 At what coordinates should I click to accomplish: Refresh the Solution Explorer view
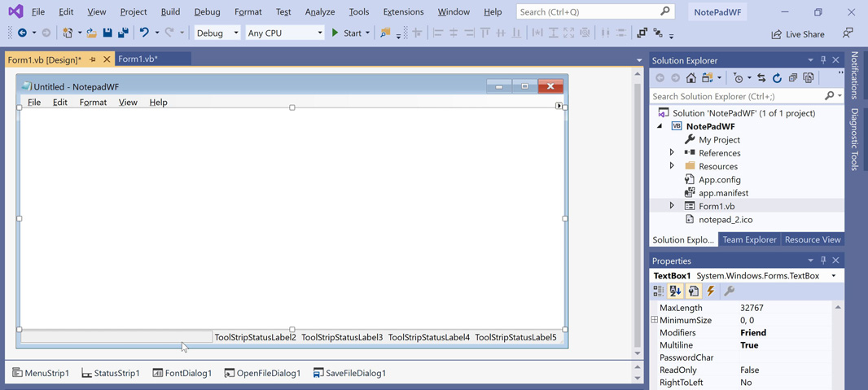pyautogui.click(x=777, y=78)
